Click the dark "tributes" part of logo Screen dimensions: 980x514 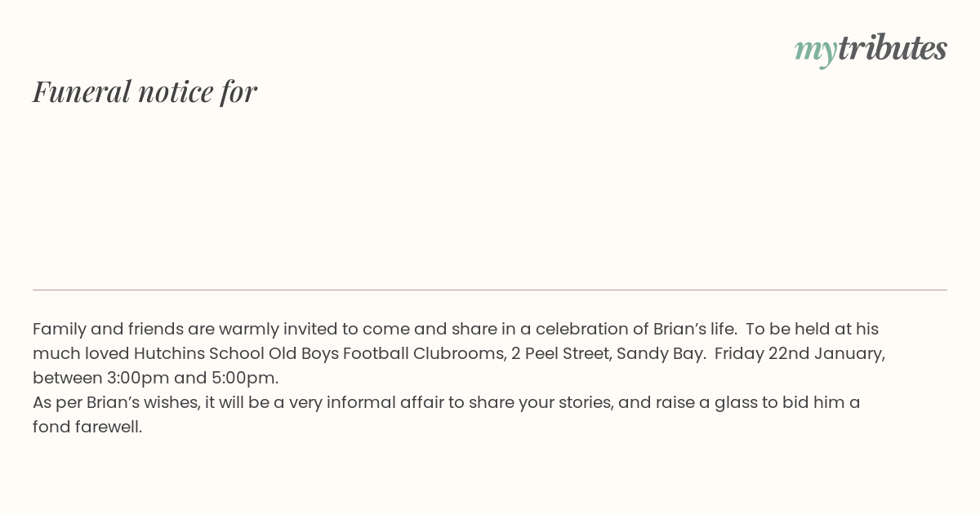click(893, 47)
